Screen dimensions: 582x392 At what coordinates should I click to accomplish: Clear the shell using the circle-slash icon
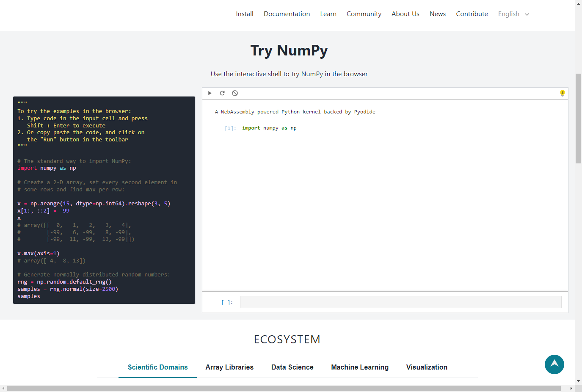[235, 93]
